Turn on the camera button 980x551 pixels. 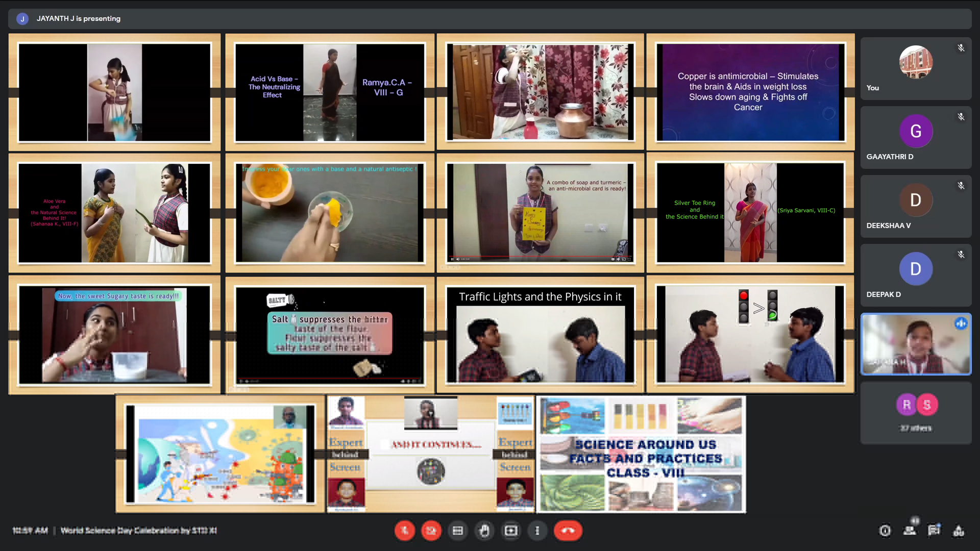(431, 531)
